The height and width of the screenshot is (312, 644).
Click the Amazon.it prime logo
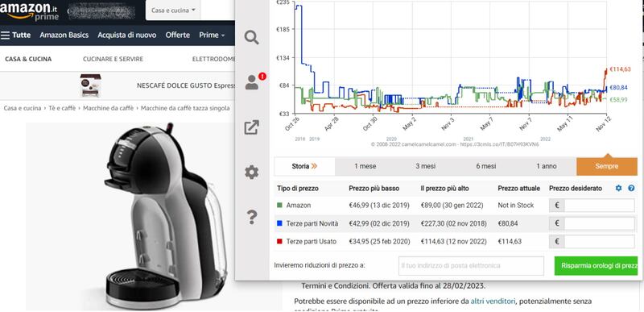[30, 11]
